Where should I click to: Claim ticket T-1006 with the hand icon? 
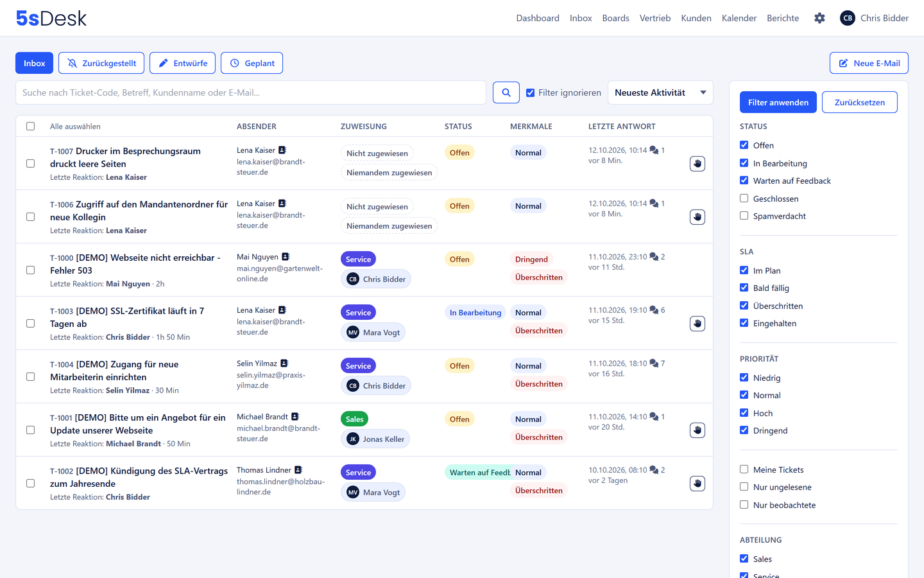tap(697, 217)
